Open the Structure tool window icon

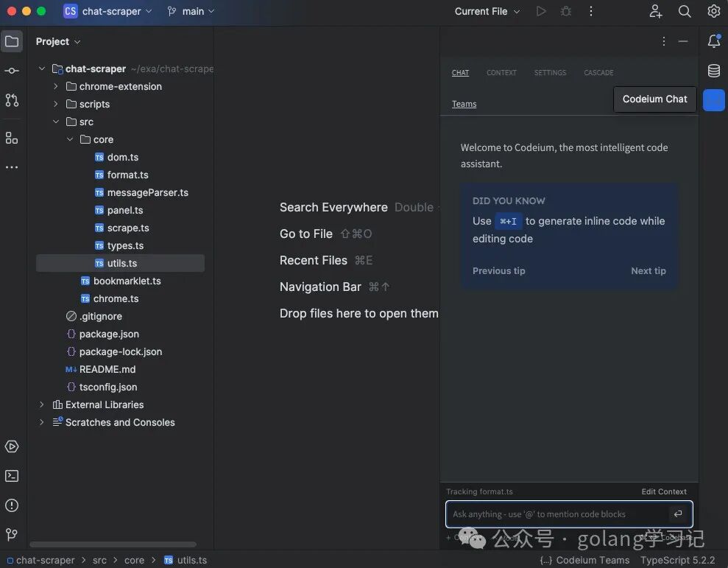coord(12,138)
